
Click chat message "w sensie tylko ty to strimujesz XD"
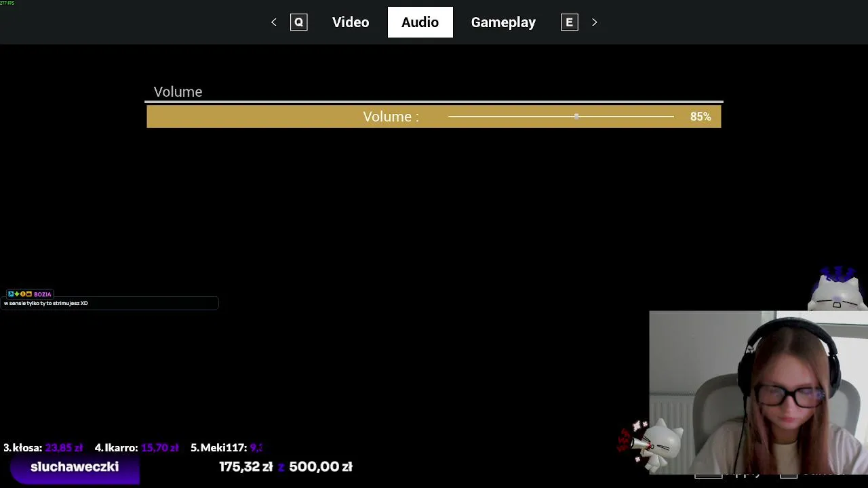46,304
